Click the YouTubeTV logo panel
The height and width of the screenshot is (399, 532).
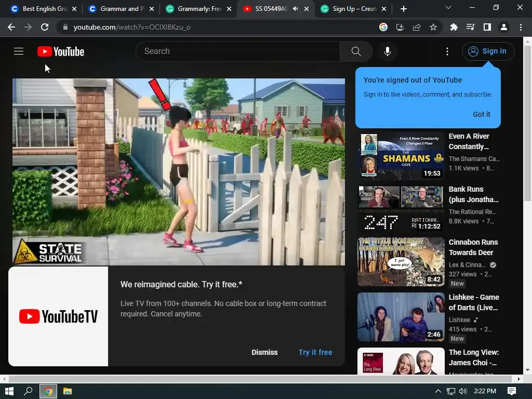point(58,316)
